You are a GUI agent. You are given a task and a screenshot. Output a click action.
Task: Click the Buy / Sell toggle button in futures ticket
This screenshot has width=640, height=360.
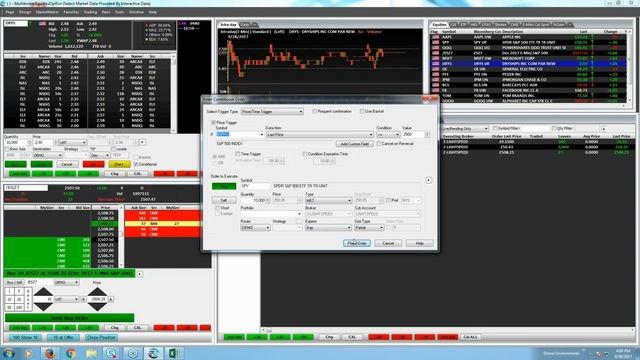click(14, 282)
